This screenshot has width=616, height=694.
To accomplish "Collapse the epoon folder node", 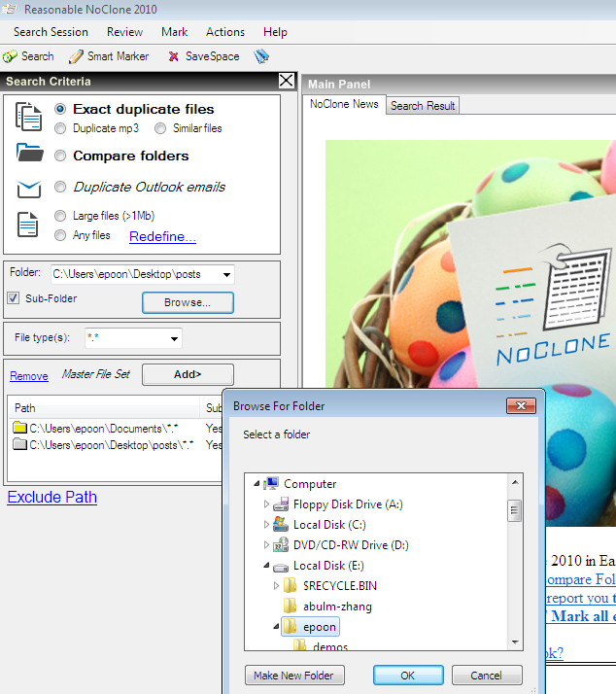I will (277, 626).
